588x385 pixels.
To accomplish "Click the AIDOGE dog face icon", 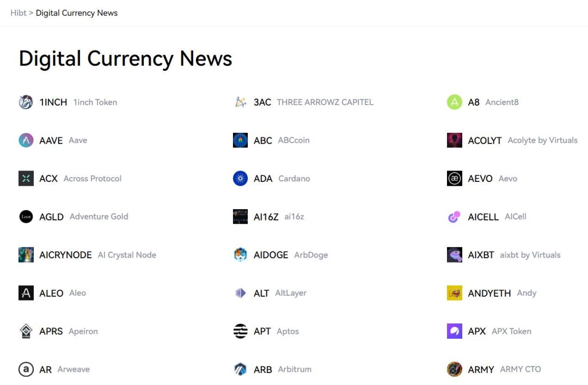I will pos(241,255).
